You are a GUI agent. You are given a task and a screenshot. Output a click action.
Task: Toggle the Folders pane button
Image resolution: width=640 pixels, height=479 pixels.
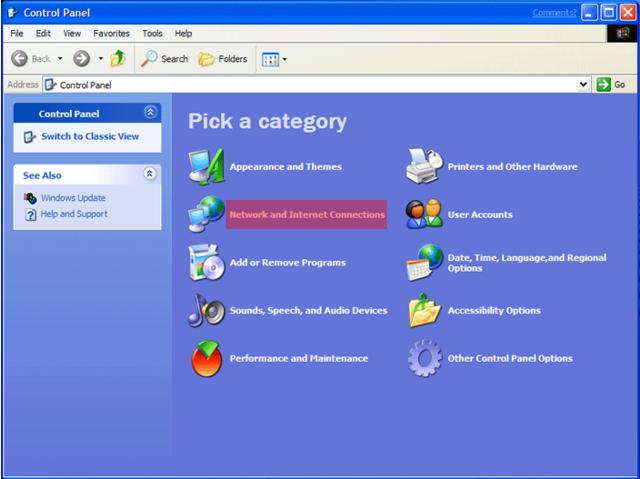point(223,59)
